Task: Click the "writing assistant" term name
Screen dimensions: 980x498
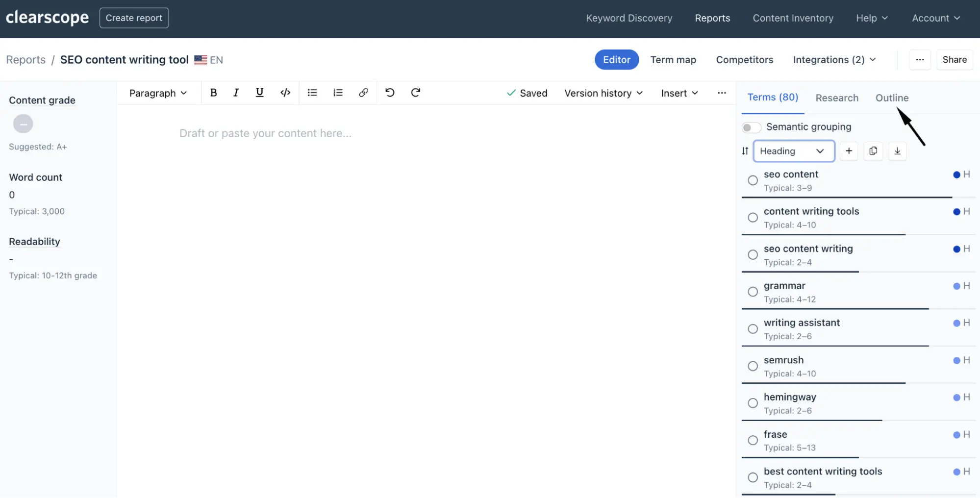Action: coord(802,323)
